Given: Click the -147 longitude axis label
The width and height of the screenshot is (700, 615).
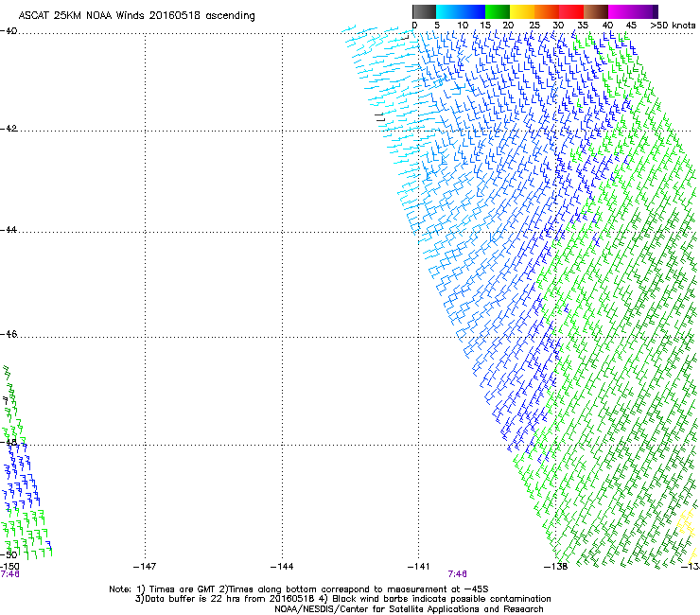Looking at the screenshot, I should [145, 567].
